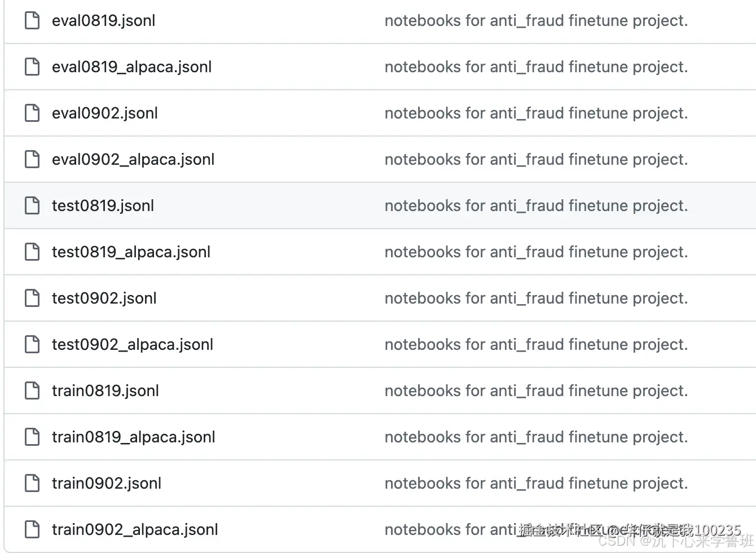Open train0902.jsonl from the list
The image size is (756, 553).
pyautogui.click(x=107, y=484)
